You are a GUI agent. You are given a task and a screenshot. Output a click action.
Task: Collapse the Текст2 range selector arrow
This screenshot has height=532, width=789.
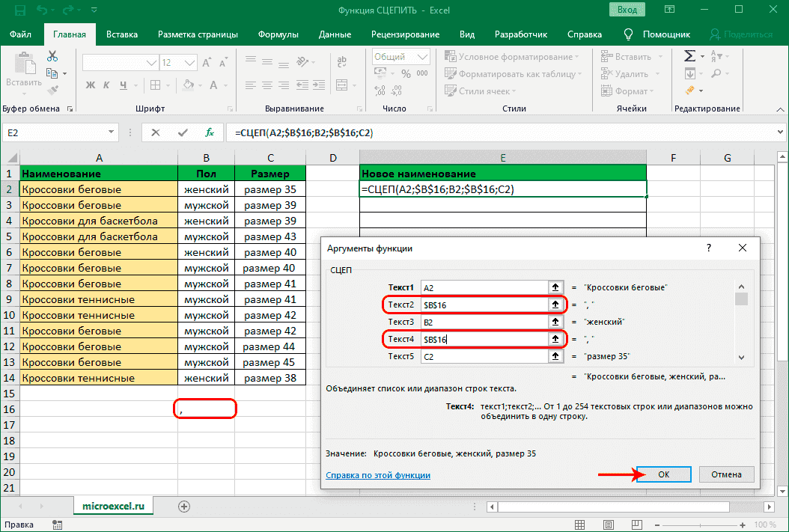point(555,305)
